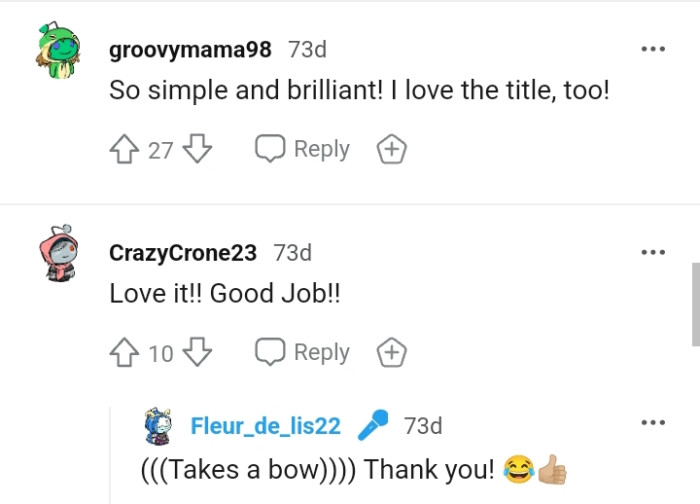Viewport: 700px width, 504px height.
Task: Reply to CrazyCrone23's comment
Action: coord(303,353)
